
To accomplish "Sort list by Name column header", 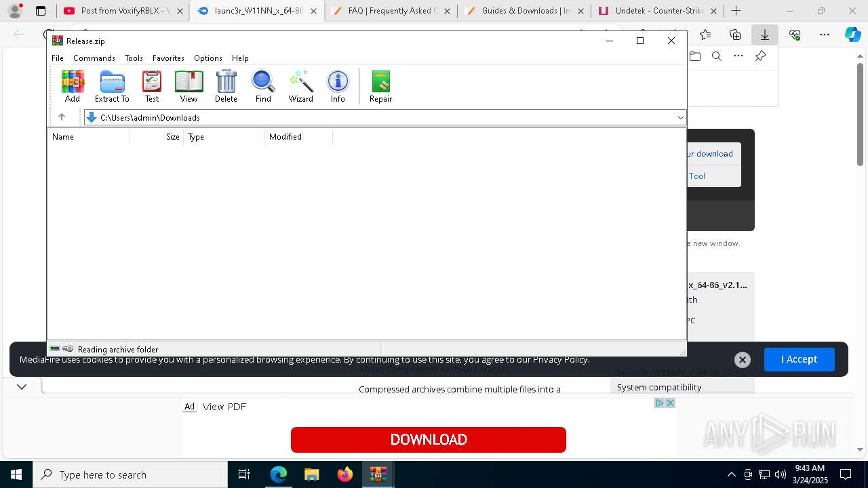I will [89, 137].
